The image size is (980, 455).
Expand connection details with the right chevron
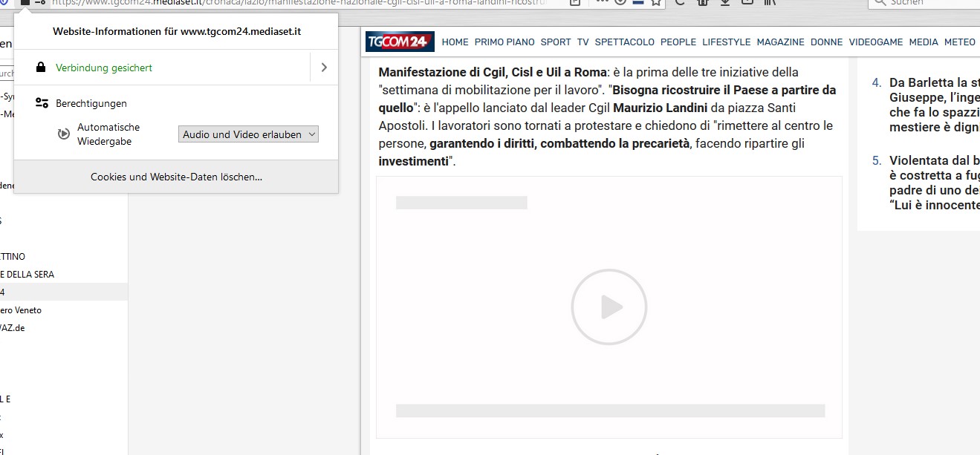tap(324, 68)
